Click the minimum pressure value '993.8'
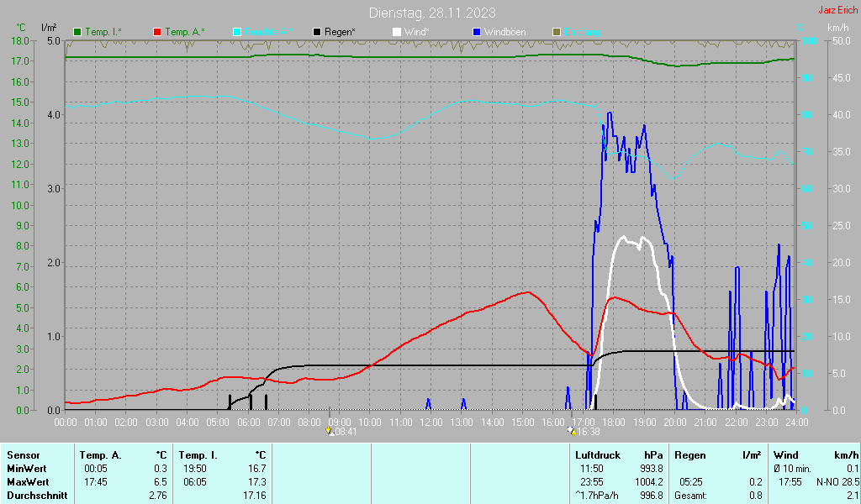This screenshot has height=504, width=861. 652,469
